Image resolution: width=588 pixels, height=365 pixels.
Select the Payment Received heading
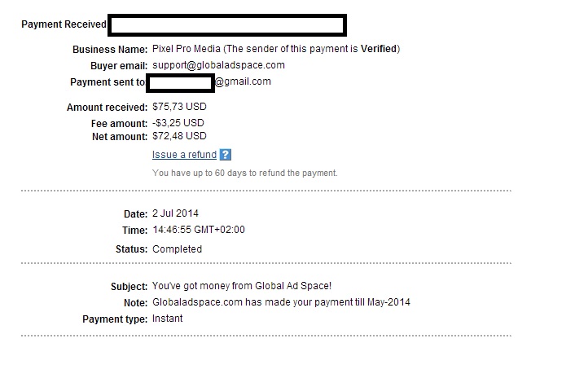point(64,24)
